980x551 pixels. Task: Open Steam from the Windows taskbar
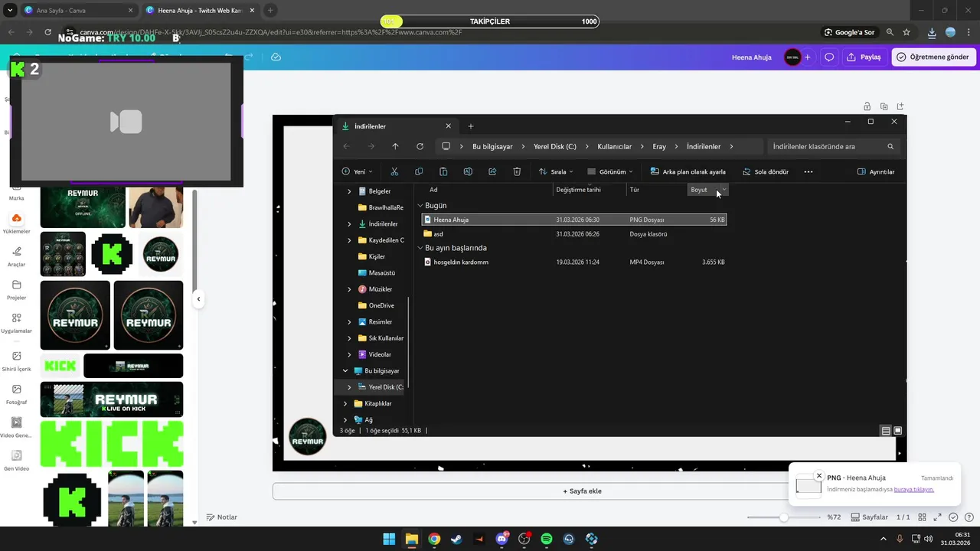coord(456,539)
